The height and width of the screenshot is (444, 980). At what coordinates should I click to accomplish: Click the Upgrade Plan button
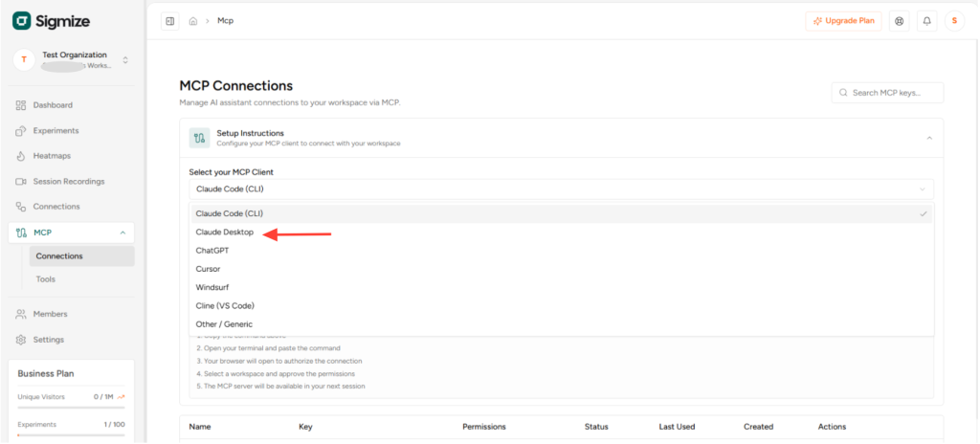(x=843, y=21)
